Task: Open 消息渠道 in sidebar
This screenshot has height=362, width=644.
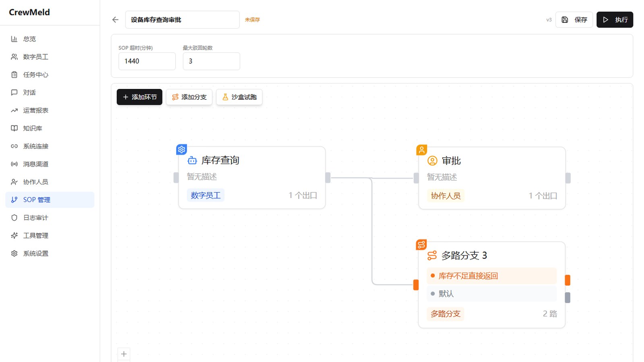Action: coord(50,164)
